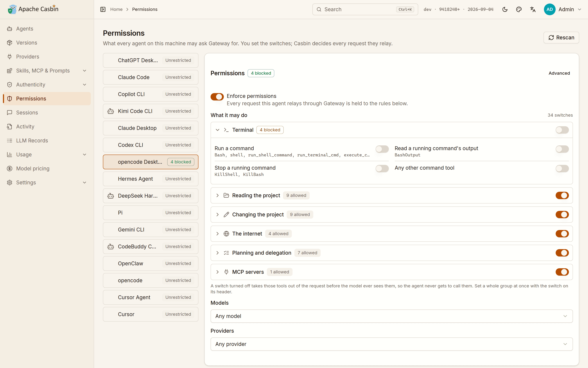Expand Planning and delegation chevron
The width and height of the screenshot is (588, 368).
[x=217, y=253]
